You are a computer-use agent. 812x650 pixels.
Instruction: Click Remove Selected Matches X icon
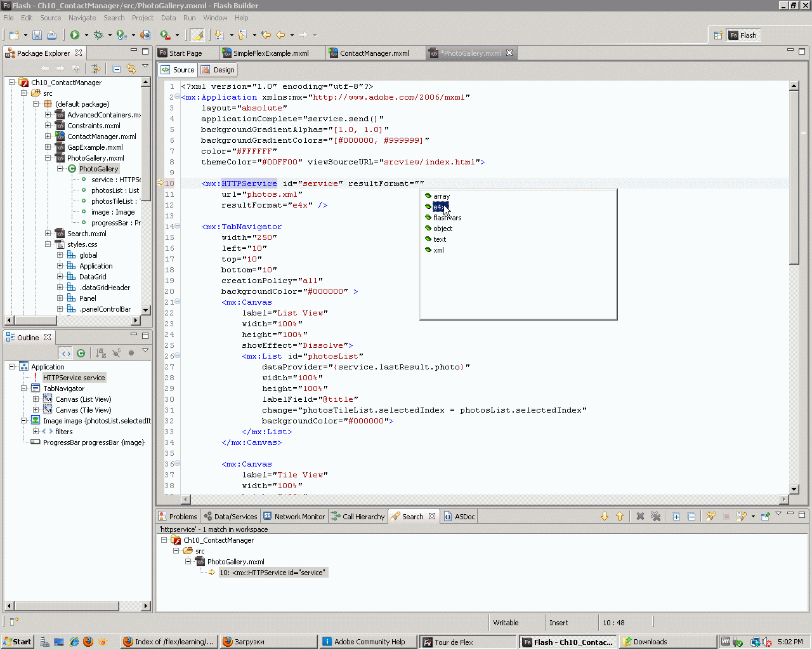coord(640,517)
